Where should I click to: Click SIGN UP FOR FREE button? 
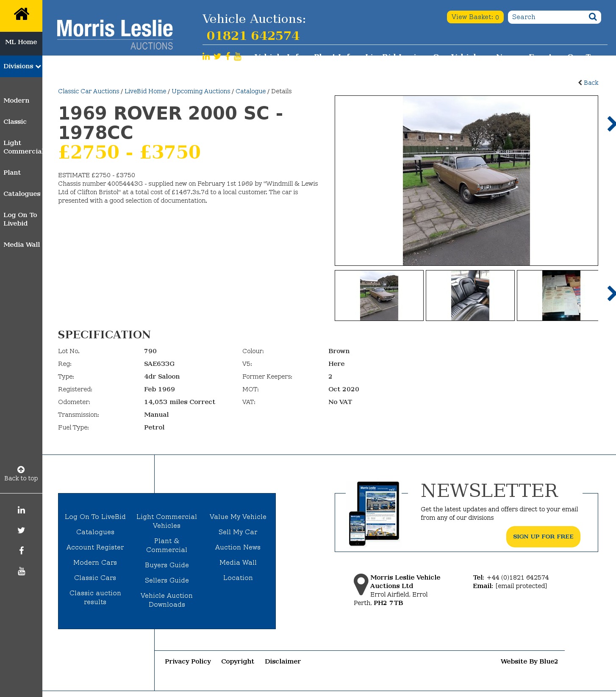[x=543, y=537]
